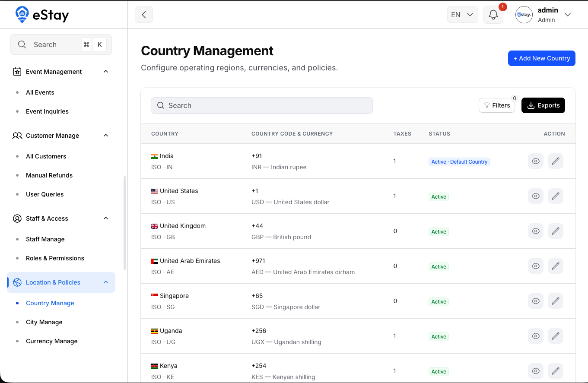Click Add New Country button
The image size is (588, 383).
(542, 58)
